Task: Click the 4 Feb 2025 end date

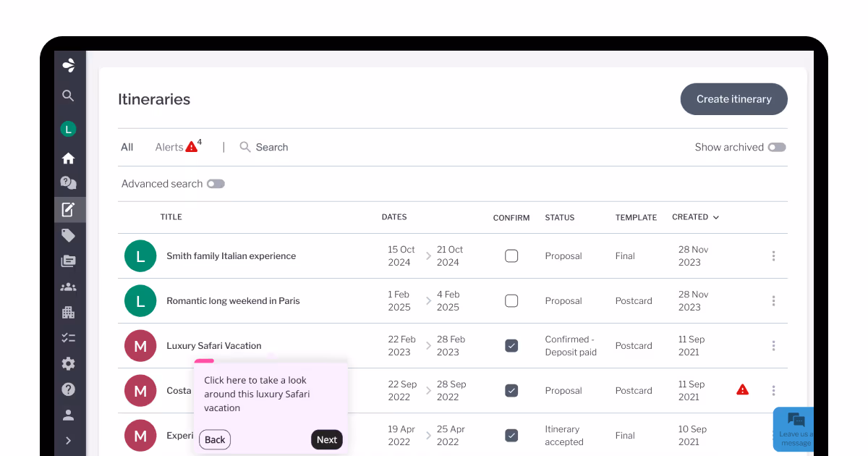Action: coord(448,301)
